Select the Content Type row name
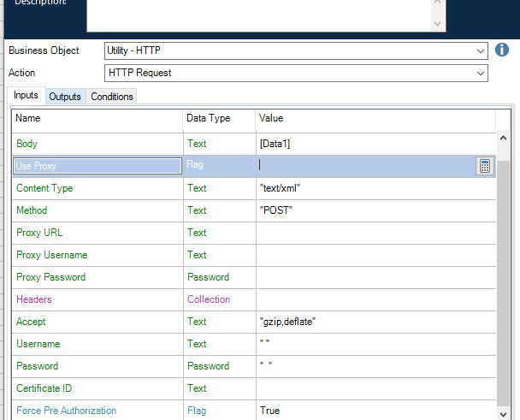Viewport: 520px width, 420px height. 44,188
